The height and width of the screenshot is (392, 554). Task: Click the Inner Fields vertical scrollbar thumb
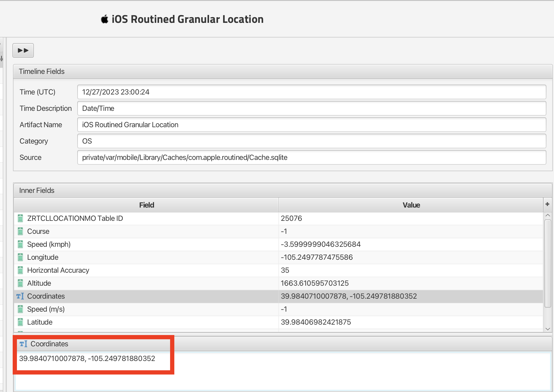pos(548,263)
